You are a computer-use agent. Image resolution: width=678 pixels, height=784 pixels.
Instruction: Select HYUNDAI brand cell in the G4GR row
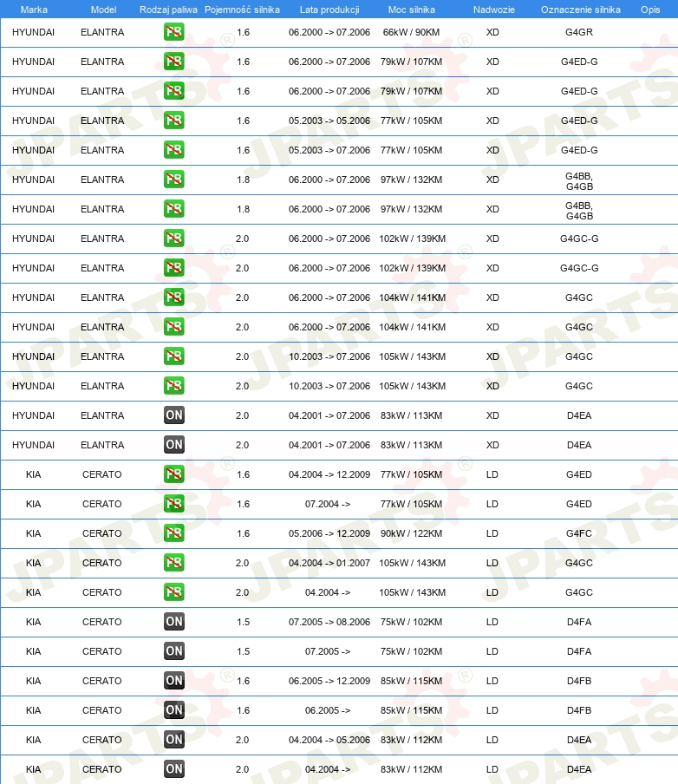(x=33, y=32)
